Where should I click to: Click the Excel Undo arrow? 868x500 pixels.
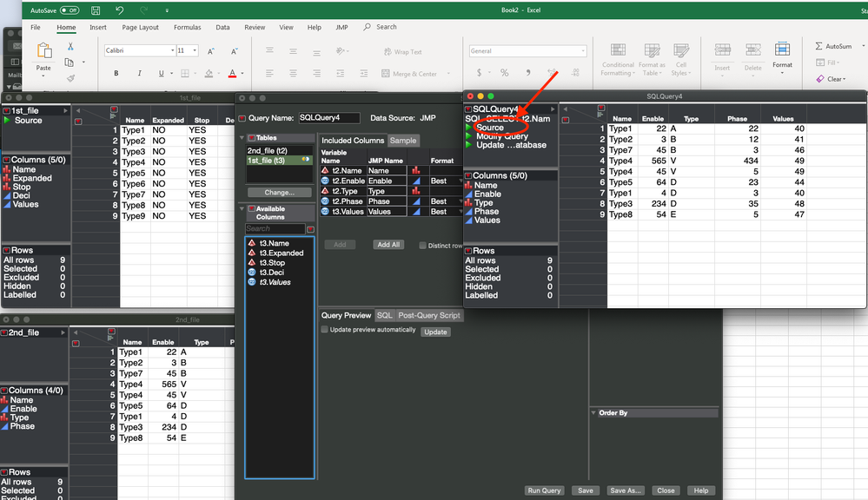click(120, 10)
